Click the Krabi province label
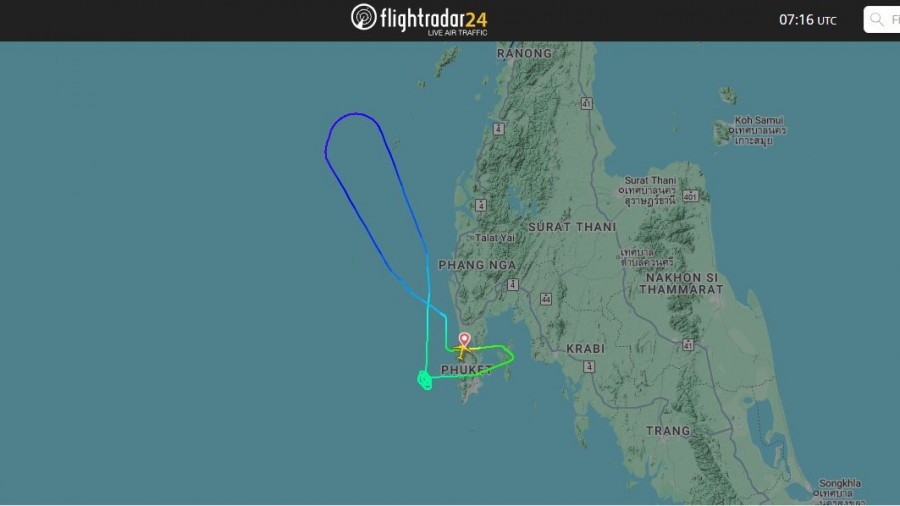 585,349
